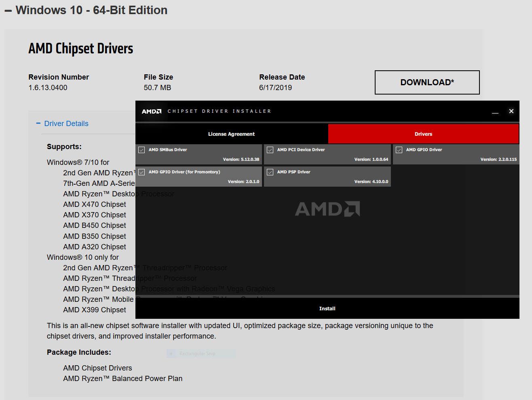The image size is (532, 400).
Task: Click the PCI driver version 1.0.0.64 label
Action: (x=371, y=160)
